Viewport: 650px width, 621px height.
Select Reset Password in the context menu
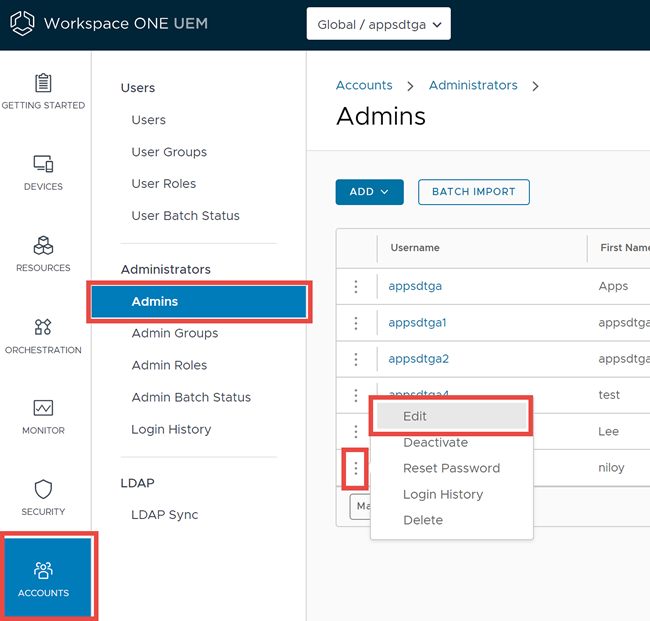[x=451, y=468]
